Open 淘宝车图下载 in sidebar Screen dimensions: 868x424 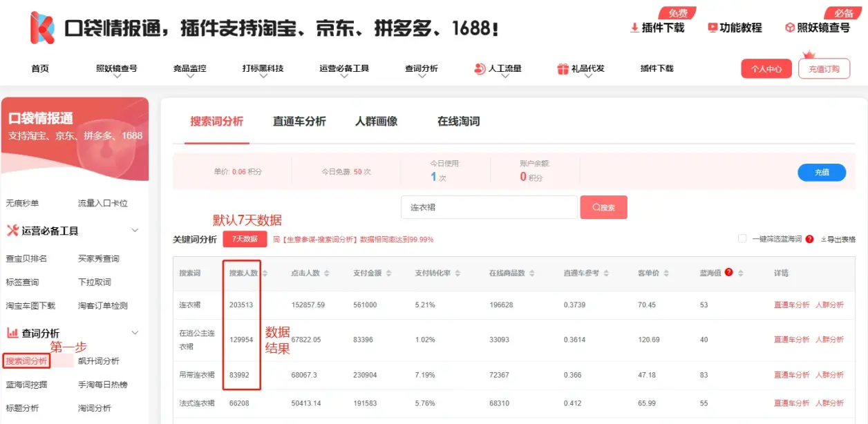(x=31, y=305)
